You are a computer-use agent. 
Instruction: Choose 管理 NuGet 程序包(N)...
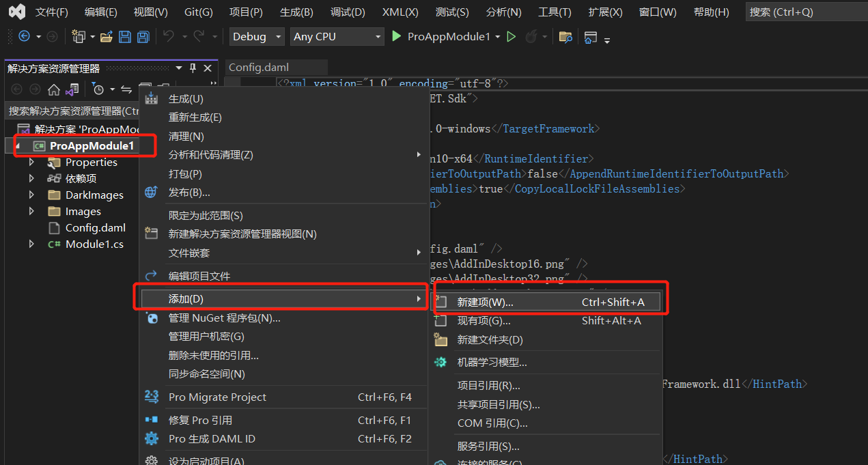point(225,318)
